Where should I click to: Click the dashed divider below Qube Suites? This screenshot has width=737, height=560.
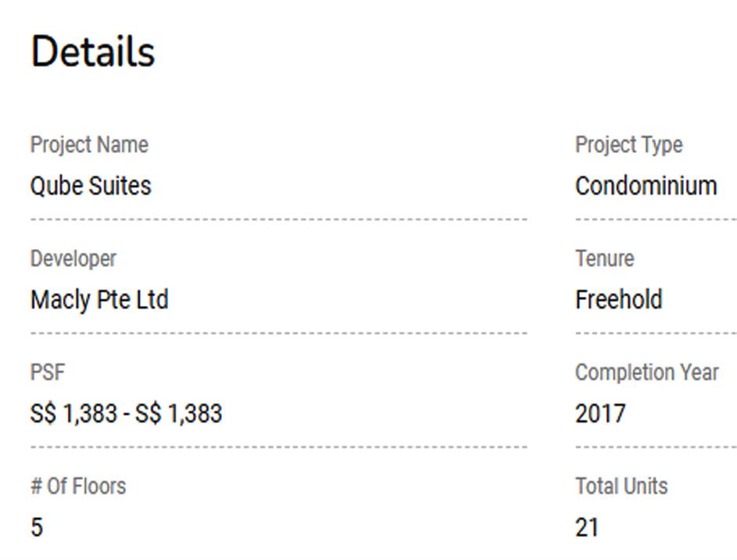point(278,219)
